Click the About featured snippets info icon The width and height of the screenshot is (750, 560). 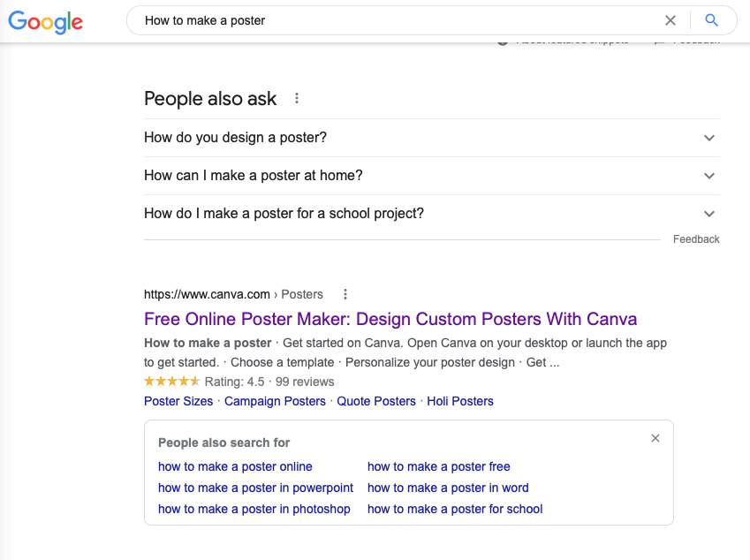tap(502, 39)
